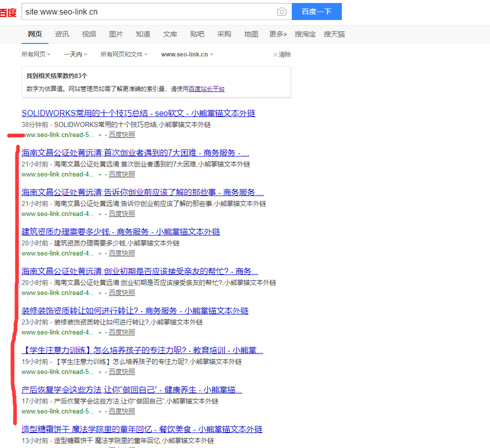
Task: Open 百度快照 for 创业前应该了解 result
Action: pyautogui.click(x=122, y=214)
